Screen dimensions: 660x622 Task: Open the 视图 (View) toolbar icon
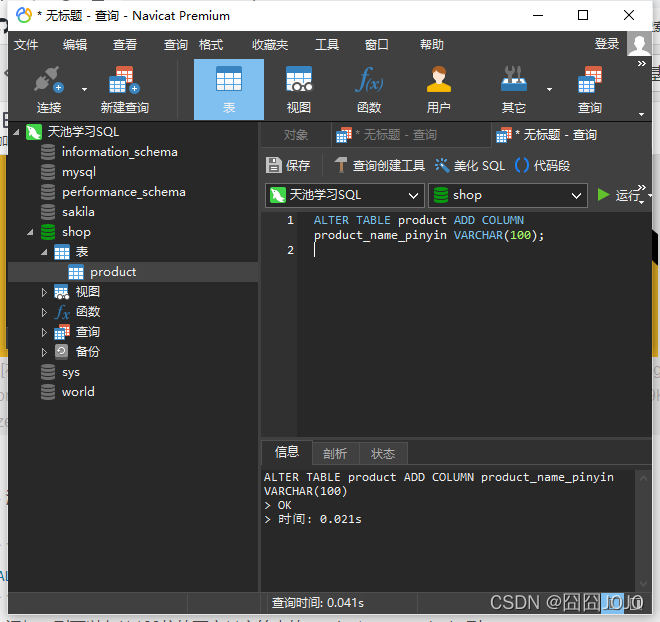click(299, 89)
